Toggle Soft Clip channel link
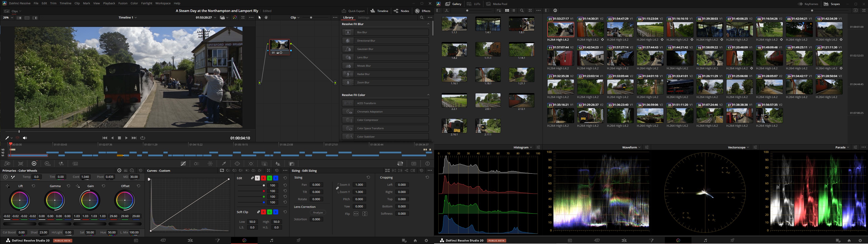This screenshot has width=868, height=244. coord(259,212)
